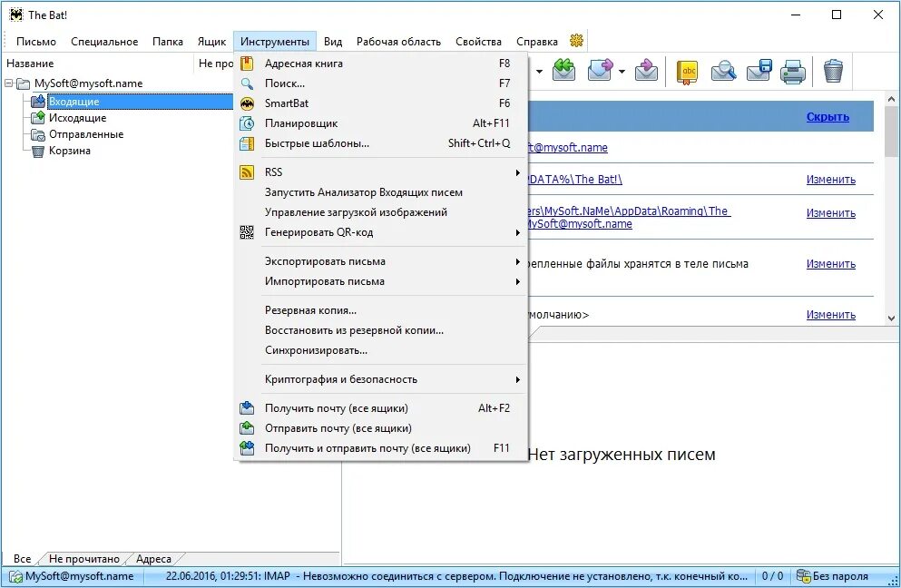
Task: Click the RSS feed icon
Action: click(247, 171)
